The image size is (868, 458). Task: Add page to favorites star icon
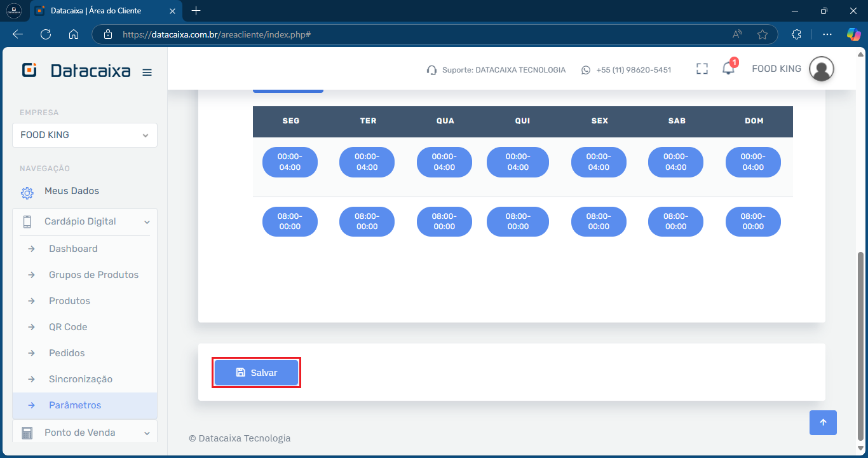(763, 34)
